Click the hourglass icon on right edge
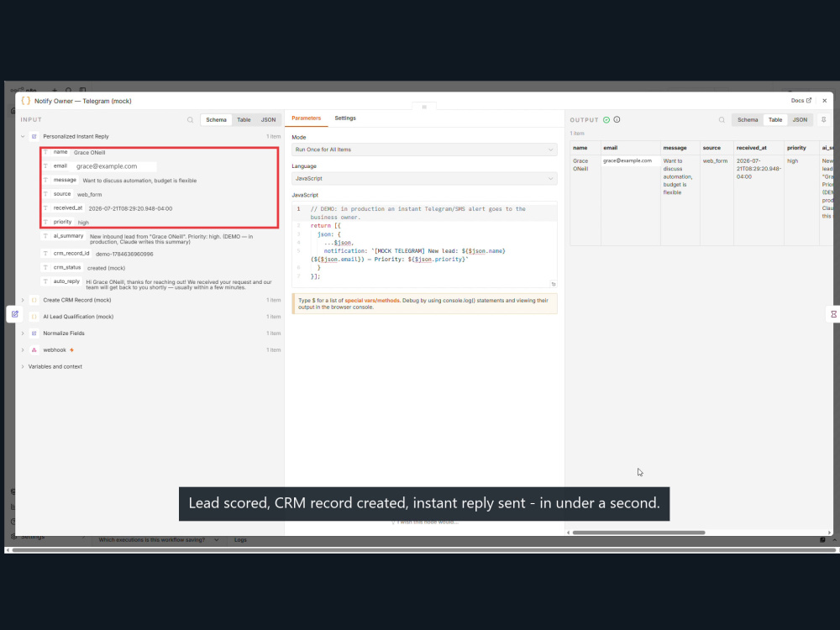 pyautogui.click(x=833, y=314)
